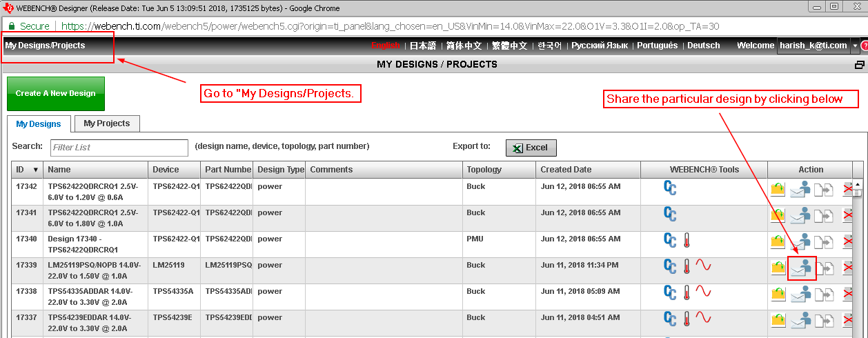Screen dimensions: 868x338
Task: Sort by the Design Type column header
Action: pyautogui.click(x=279, y=170)
